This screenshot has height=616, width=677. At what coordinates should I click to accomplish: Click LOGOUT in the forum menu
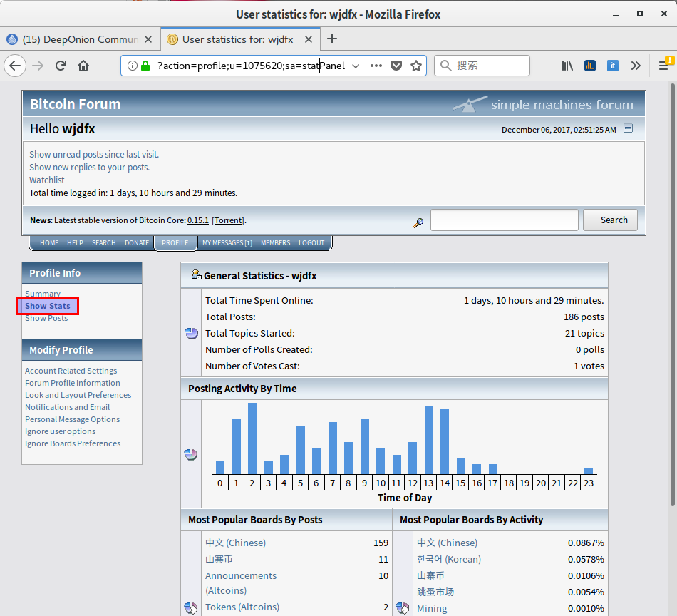[311, 243]
